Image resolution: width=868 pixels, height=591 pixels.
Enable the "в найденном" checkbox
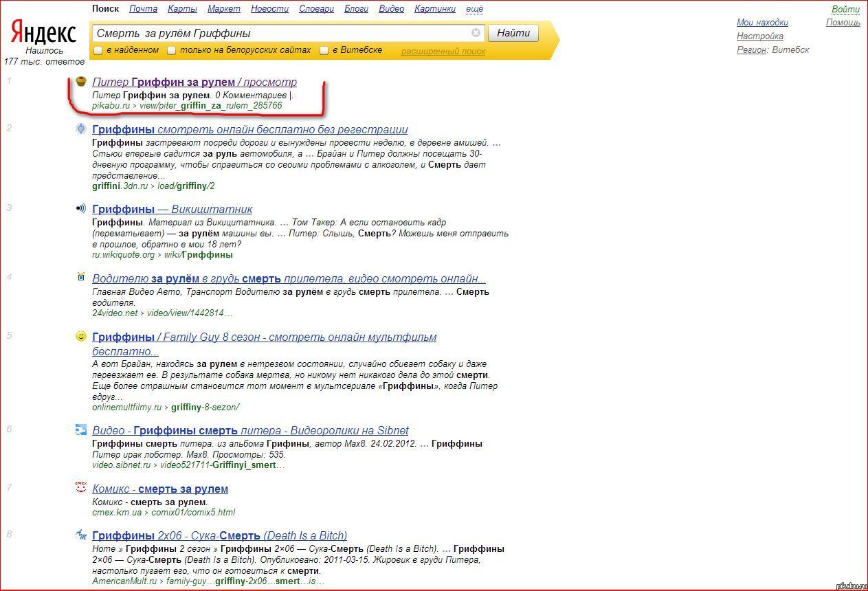(x=98, y=50)
